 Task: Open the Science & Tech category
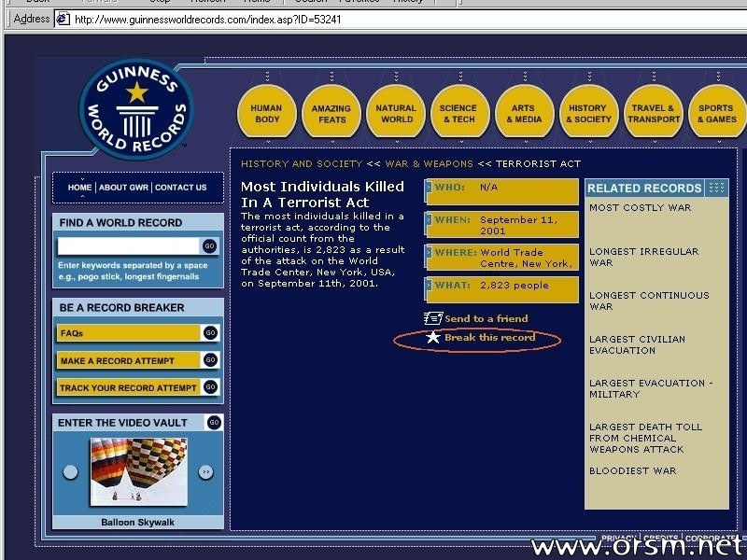click(x=460, y=112)
